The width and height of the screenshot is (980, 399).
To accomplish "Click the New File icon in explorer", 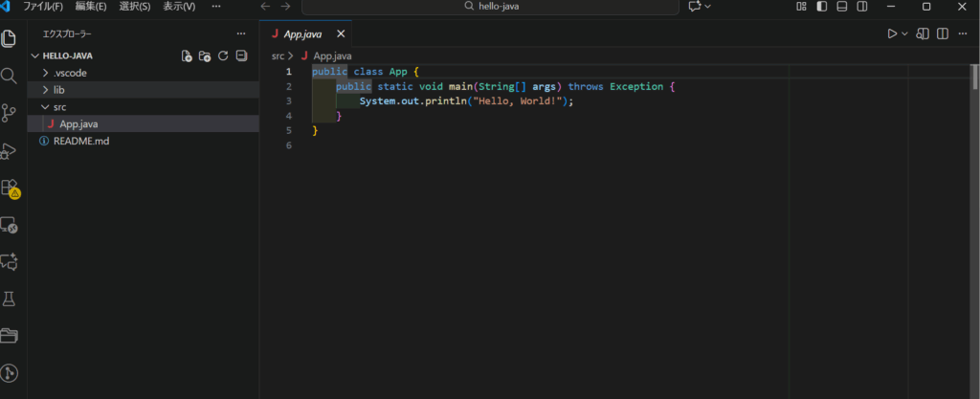I will point(188,55).
